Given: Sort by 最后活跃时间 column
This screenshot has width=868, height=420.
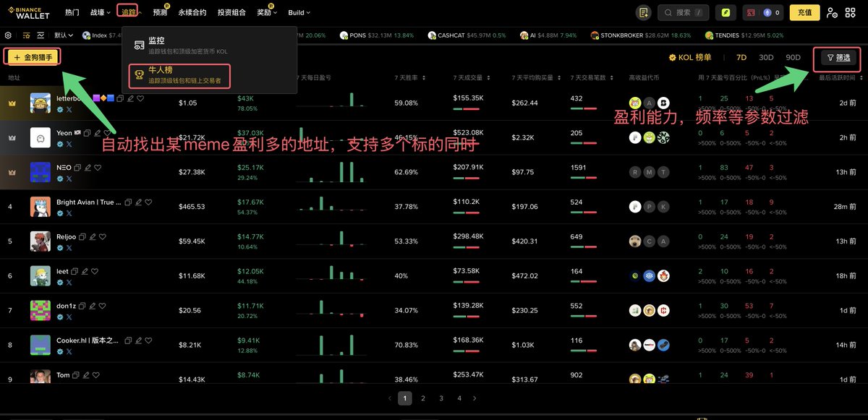Looking at the screenshot, I should 840,77.
